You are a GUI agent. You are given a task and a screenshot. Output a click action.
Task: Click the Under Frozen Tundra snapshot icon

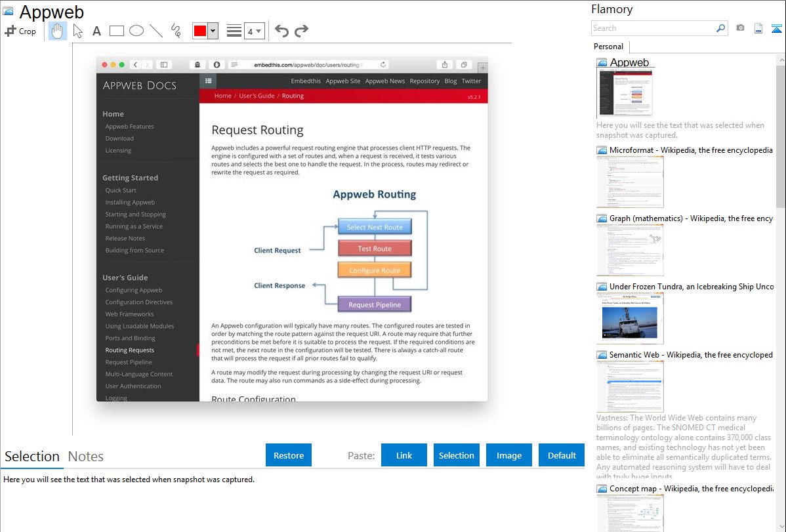coord(602,287)
